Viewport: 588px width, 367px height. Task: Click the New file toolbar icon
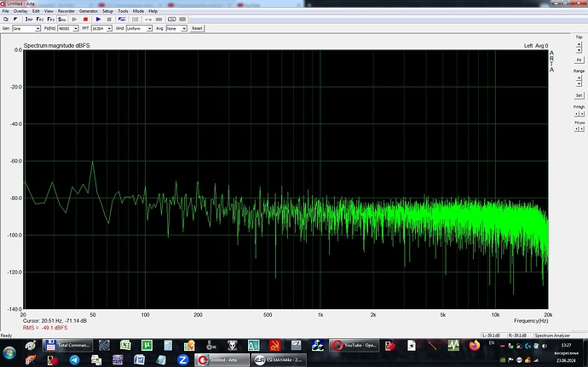coord(6,19)
